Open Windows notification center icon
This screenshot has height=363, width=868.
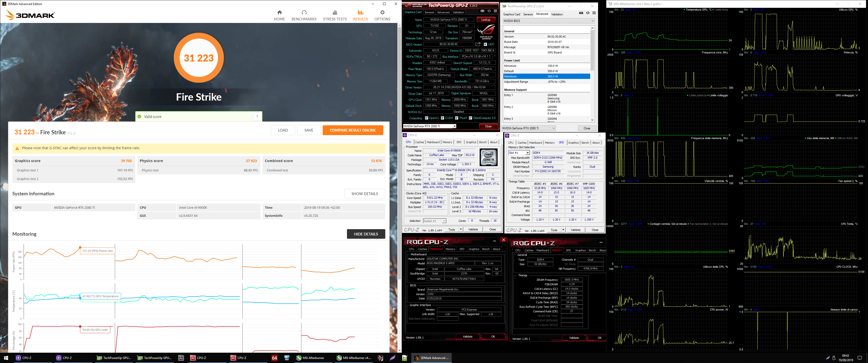click(860, 358)
